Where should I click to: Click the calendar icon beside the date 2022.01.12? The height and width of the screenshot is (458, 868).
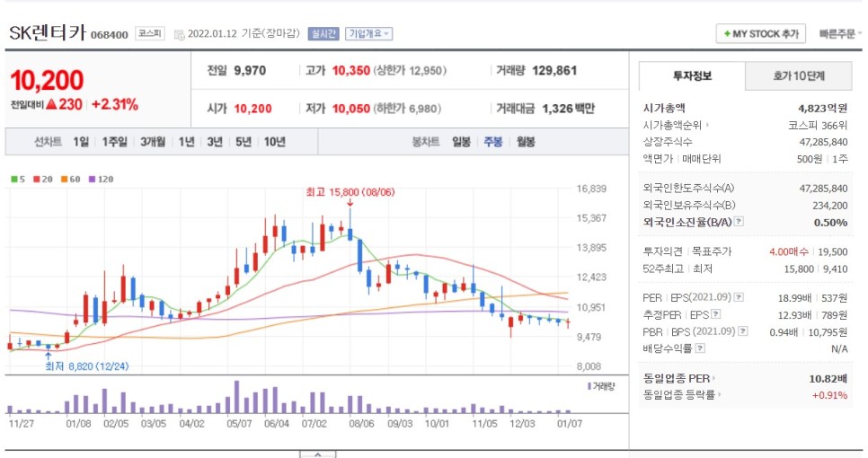pos(179,34)
